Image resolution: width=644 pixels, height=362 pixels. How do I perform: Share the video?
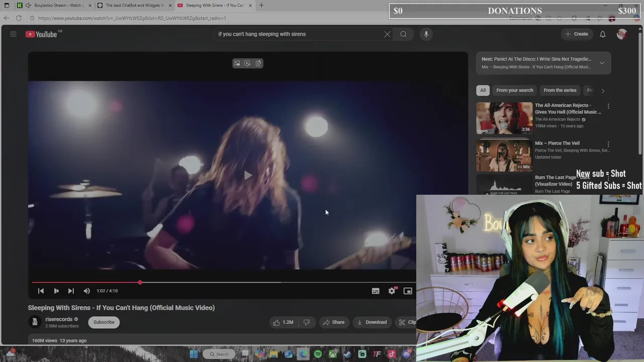[334, 322]
